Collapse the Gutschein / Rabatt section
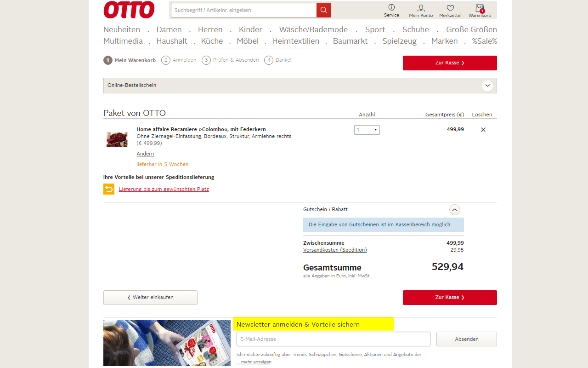Screen dimensions: 588x368 (454, 210)
